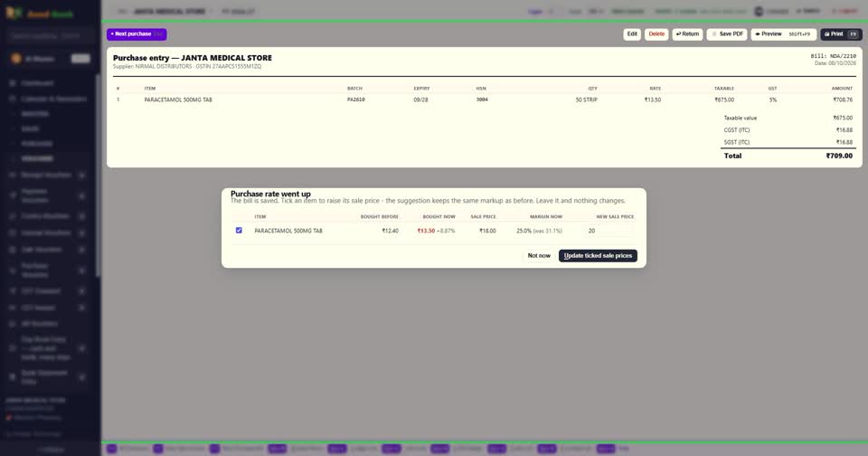Click the GST rate 5%
The image size is (868, 456).
[772, 100]
